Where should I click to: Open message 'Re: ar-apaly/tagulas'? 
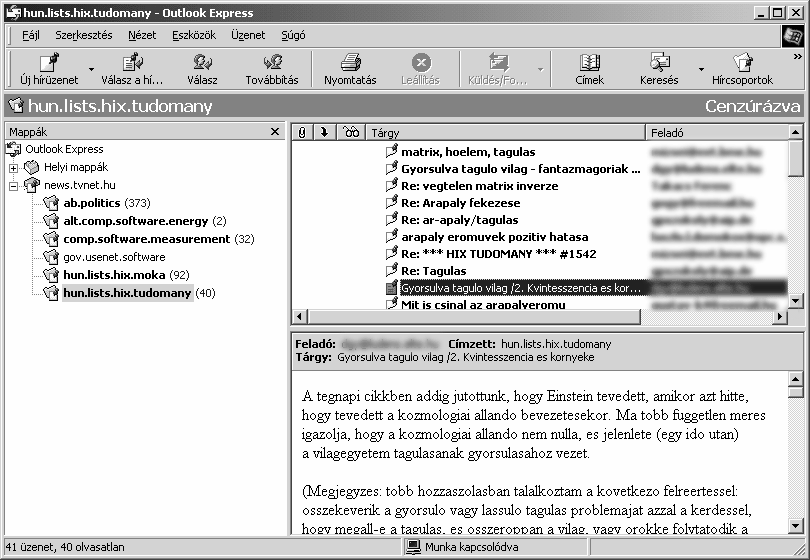click(x=459, y=220)
